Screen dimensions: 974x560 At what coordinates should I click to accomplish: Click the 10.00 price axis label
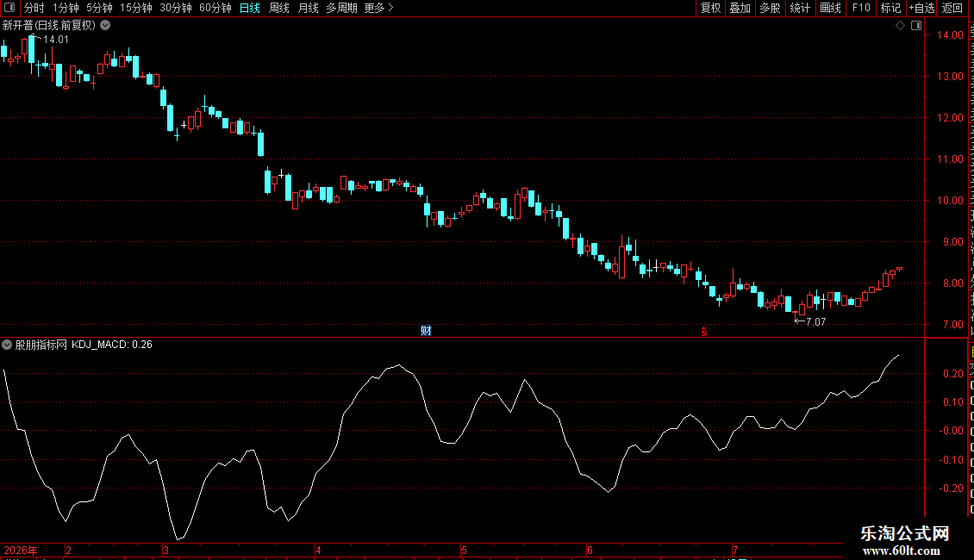(x=950, y=201)
